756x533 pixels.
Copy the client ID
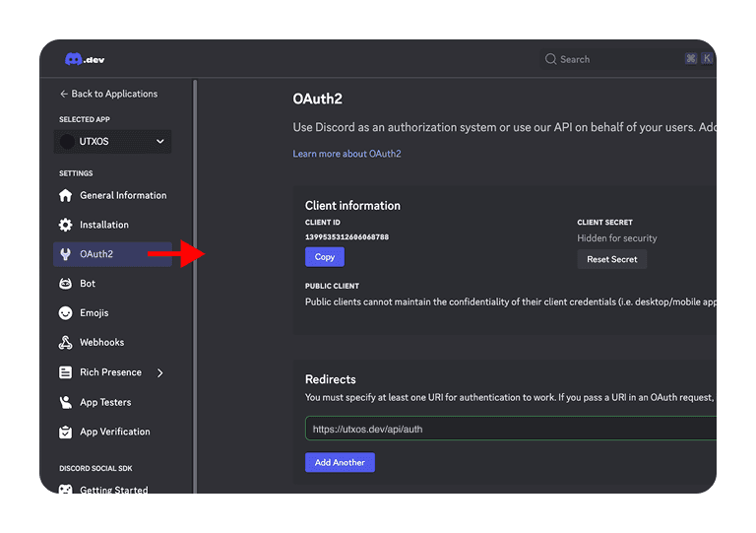pos(325,257)
